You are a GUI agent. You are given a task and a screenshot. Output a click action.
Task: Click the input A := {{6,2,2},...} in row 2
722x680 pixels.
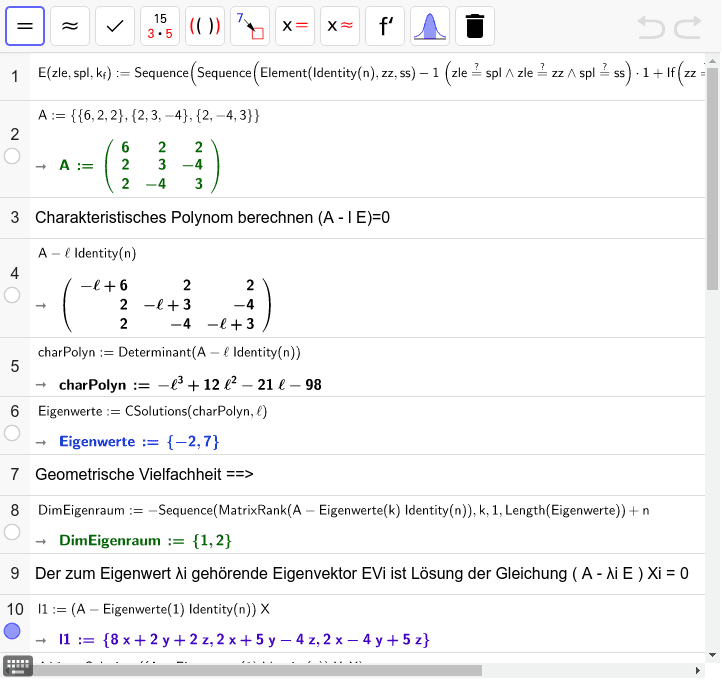(x=149, y=115)
